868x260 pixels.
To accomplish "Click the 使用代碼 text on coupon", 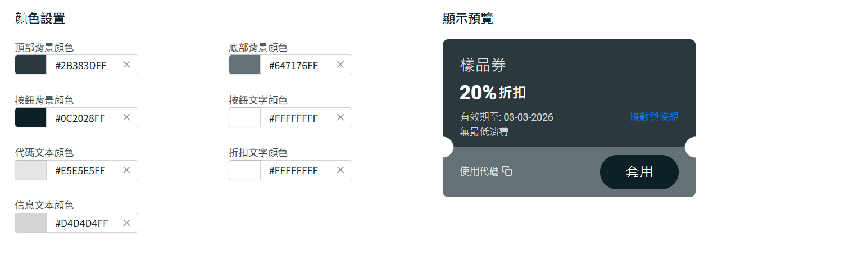I will (479, 171).
